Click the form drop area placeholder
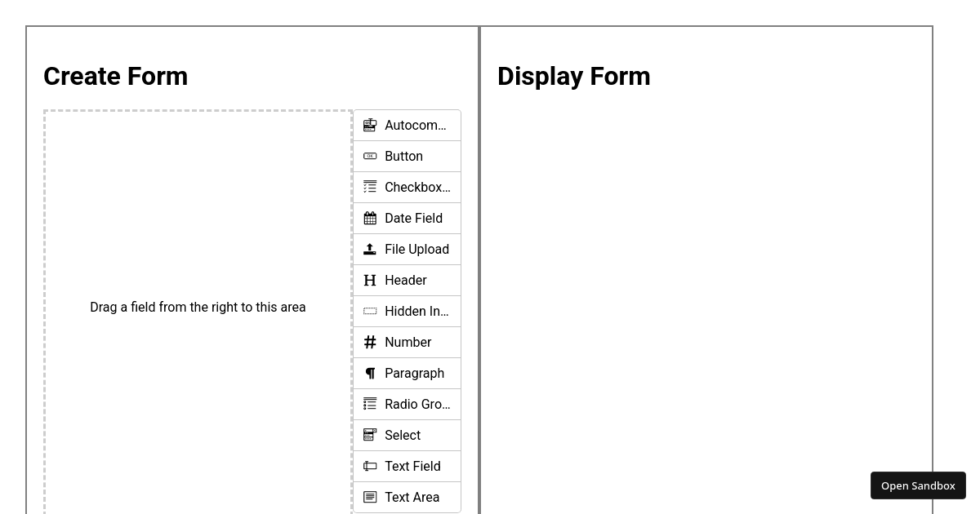 click(198, 308)
